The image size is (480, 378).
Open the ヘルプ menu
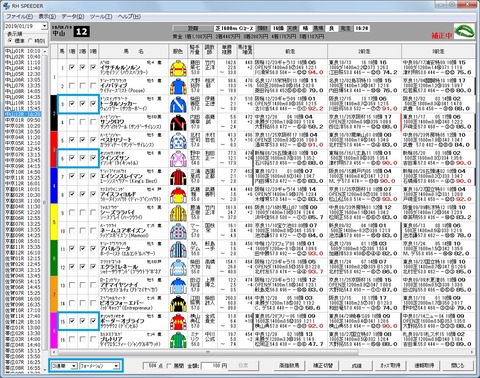click(129, 16)
